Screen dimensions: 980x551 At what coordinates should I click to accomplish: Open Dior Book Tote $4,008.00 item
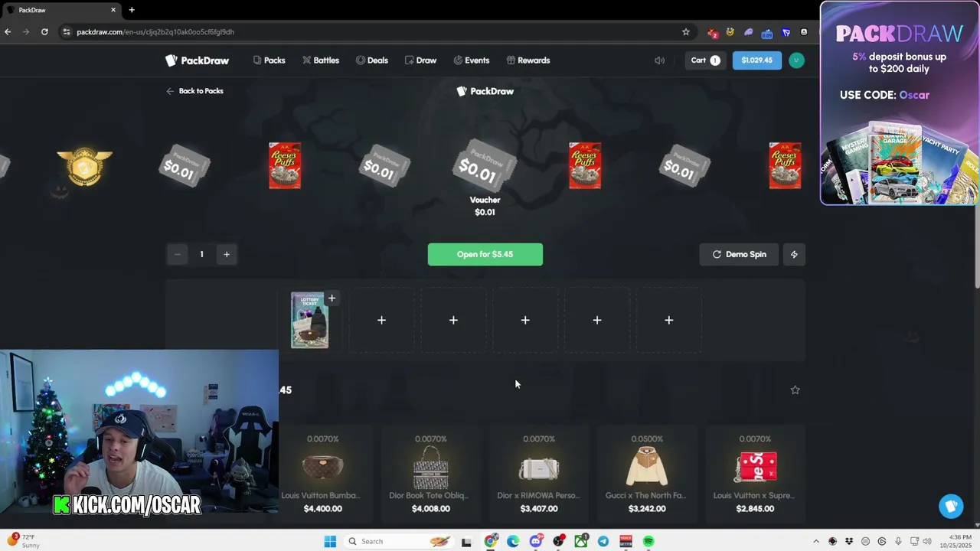point(430,473)
